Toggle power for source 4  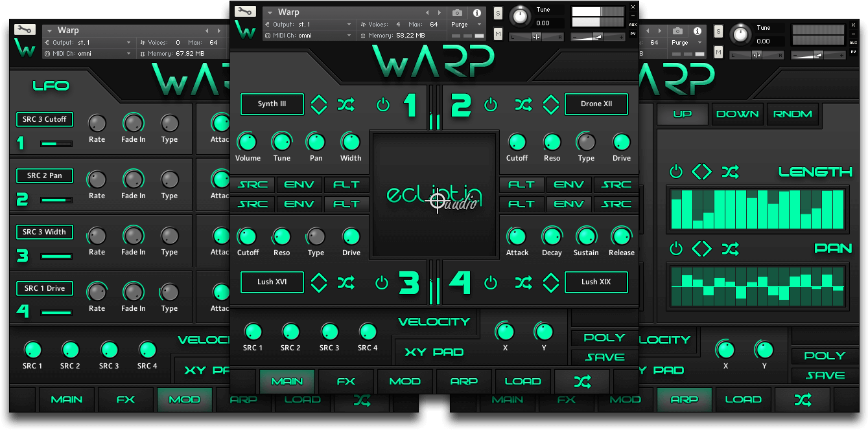(491, 282)
